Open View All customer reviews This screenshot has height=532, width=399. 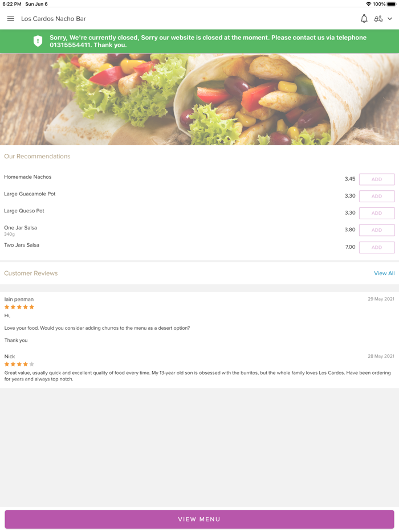(x=384, y=273)
